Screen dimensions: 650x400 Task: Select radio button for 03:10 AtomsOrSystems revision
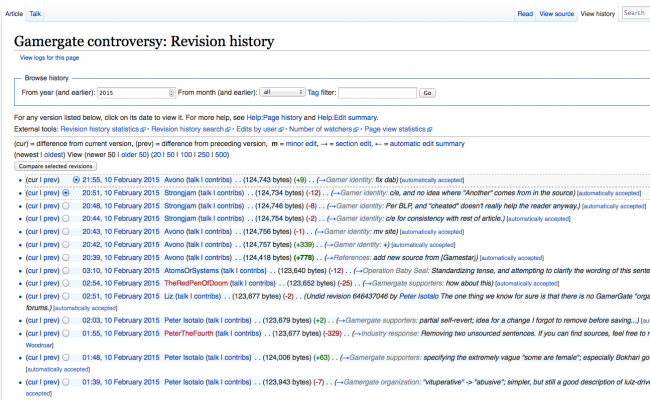click(66, 270)
